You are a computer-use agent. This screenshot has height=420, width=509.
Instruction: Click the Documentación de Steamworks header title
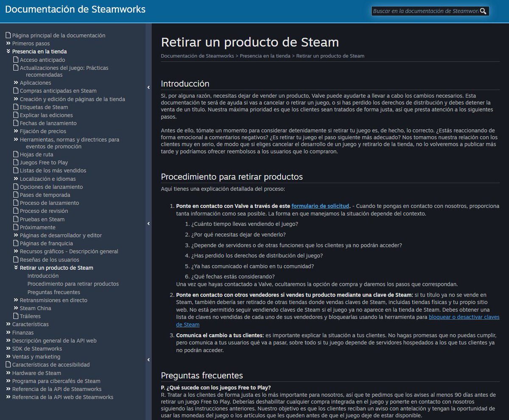click(x=75, y=9)
